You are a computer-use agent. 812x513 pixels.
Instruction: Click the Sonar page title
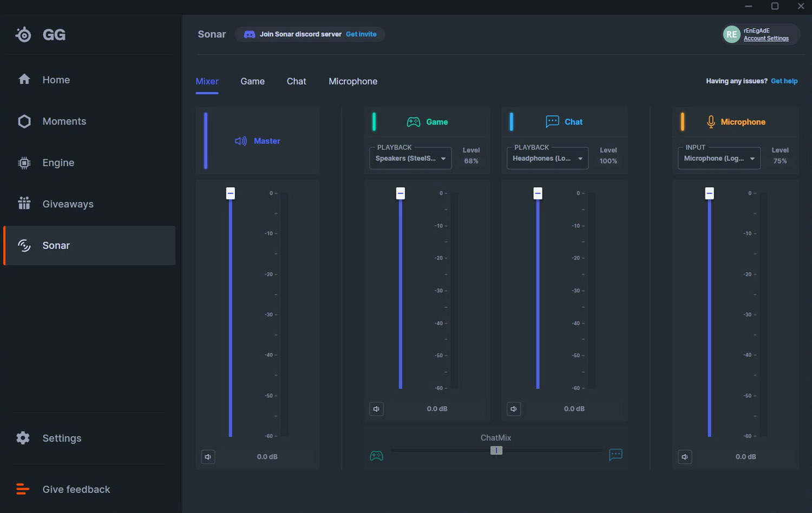click(x=212, y=34)
